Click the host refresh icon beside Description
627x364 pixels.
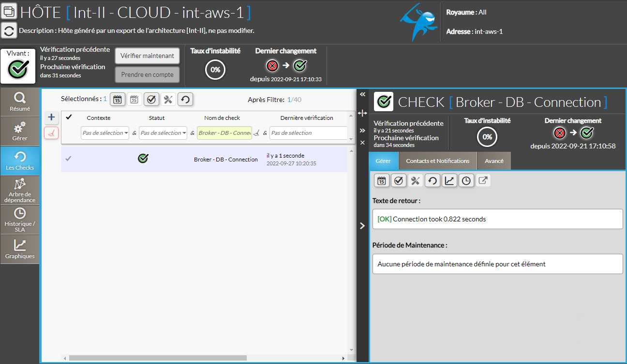[x=8, y=30]
